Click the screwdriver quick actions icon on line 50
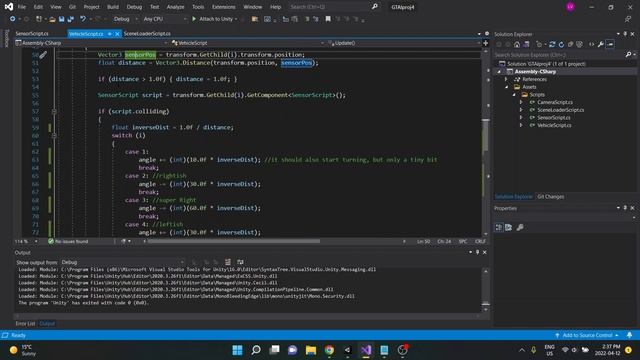 [x=43, y=55]
